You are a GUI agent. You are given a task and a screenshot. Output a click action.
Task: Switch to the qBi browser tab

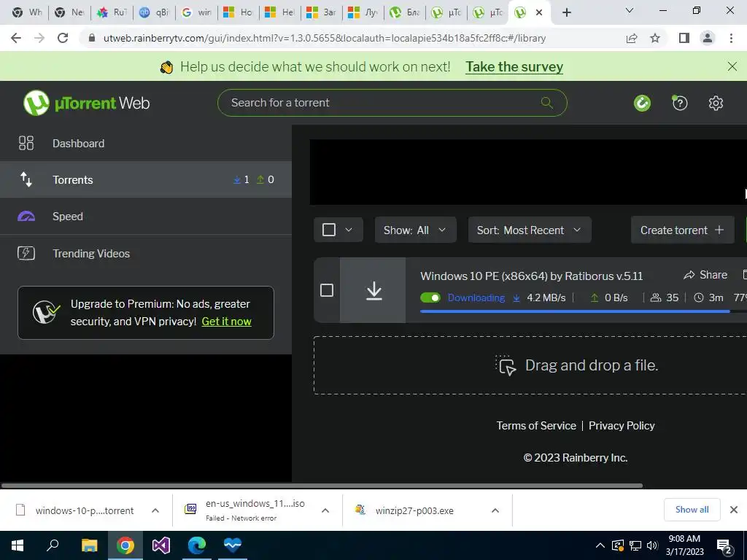click(154, 12)
